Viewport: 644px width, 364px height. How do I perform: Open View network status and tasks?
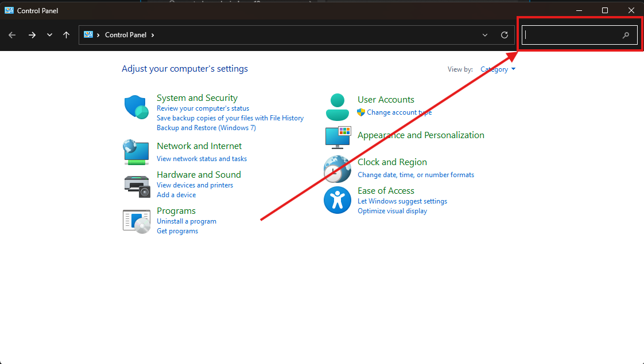pos(201,159)
